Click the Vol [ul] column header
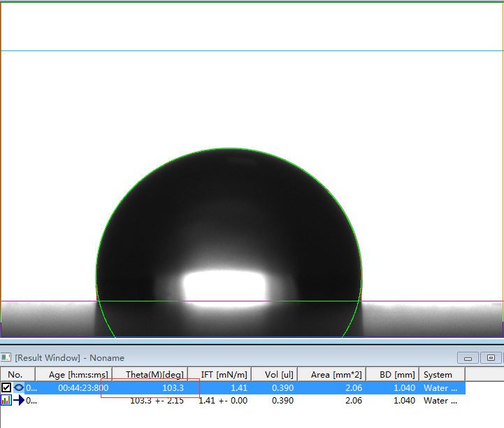This screenshot has width=504, height=428. pyautogui.click(x=278, y=375)
